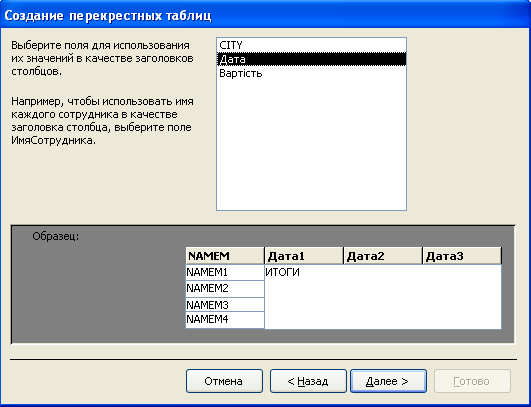Select CITY in the field list
The height and width of the screenshot is (407, 531).
311,45
